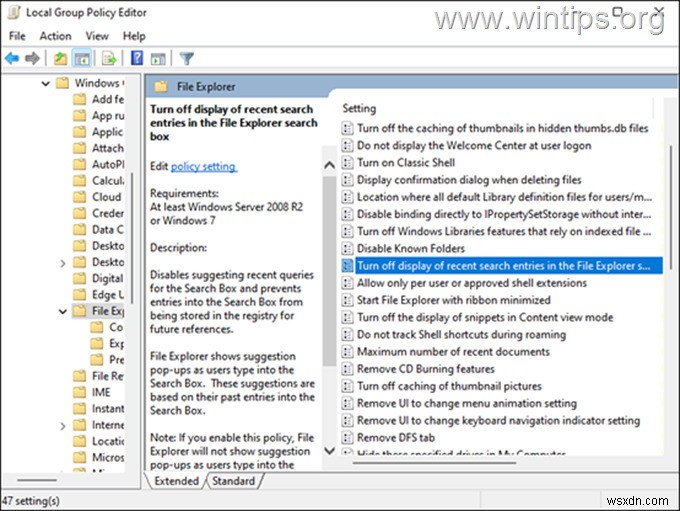The image size is (680, 511).
Task: Click the folder icon beside IME
Action: 79,392
